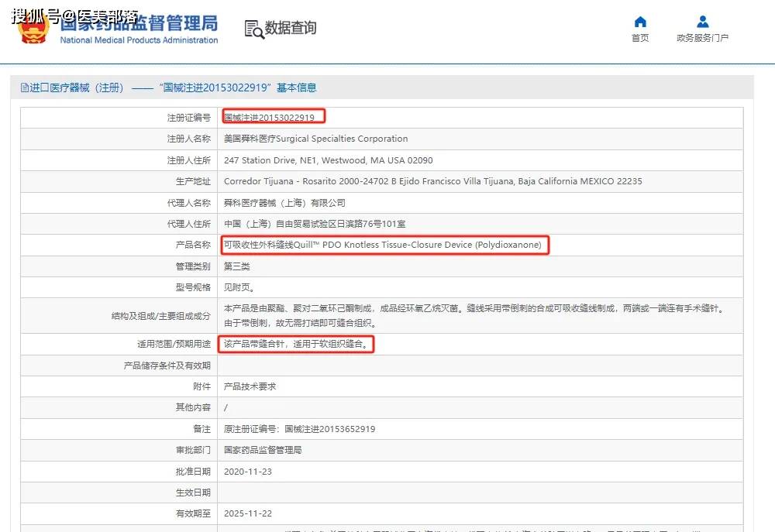This screenshot has width=775, height=532.
Task: Select remark 原注册证编号 国械注进20153652919
Action: (299, 429)
